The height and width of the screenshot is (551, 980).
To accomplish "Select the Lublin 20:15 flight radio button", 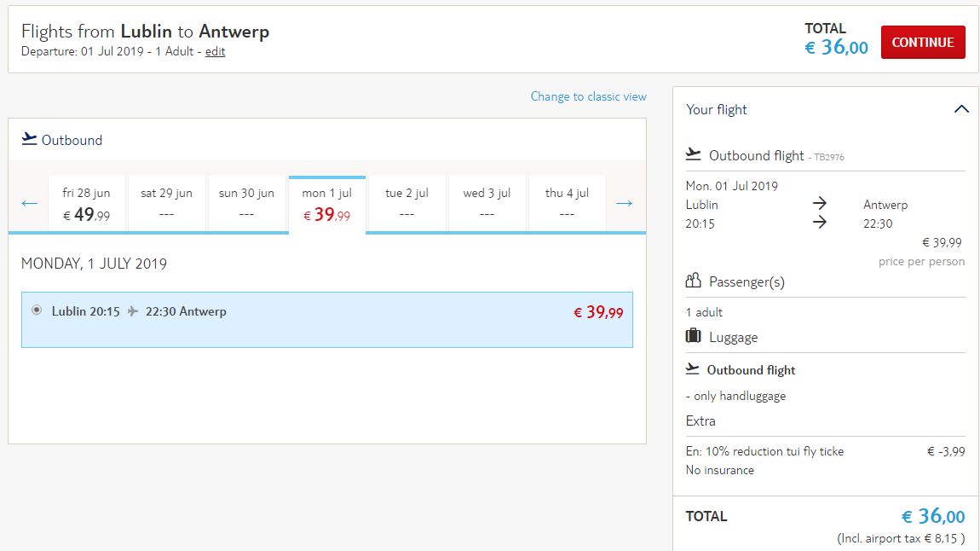I will (x=37, y=310).
